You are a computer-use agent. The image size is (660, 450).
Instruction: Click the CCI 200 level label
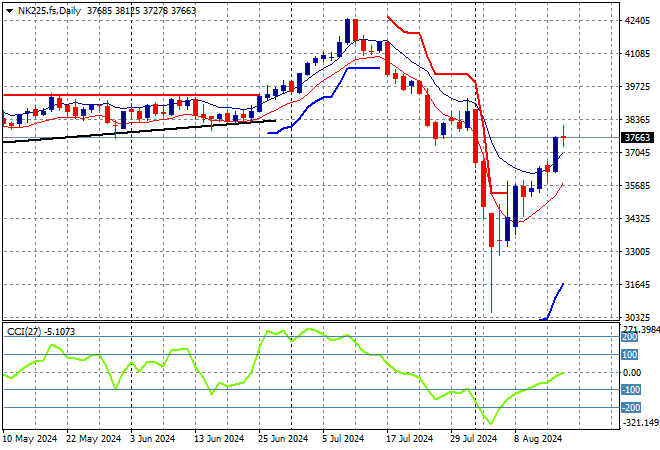630,337
